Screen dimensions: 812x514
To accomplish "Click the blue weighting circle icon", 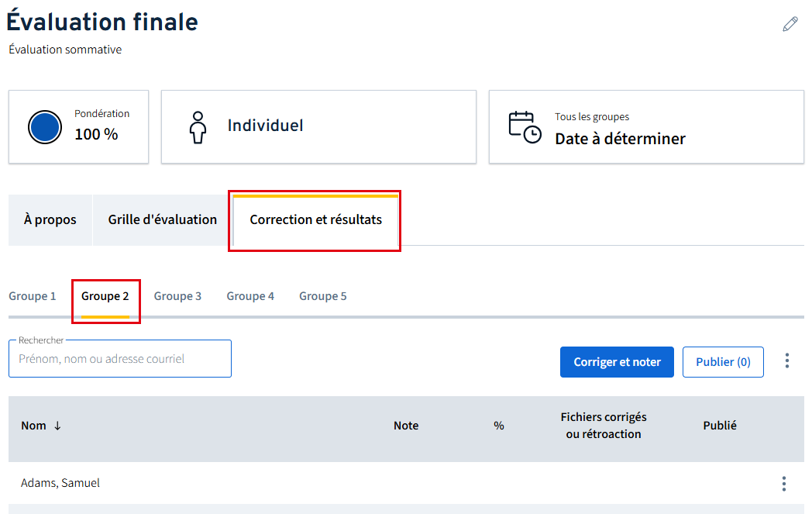I will [44, 127].
